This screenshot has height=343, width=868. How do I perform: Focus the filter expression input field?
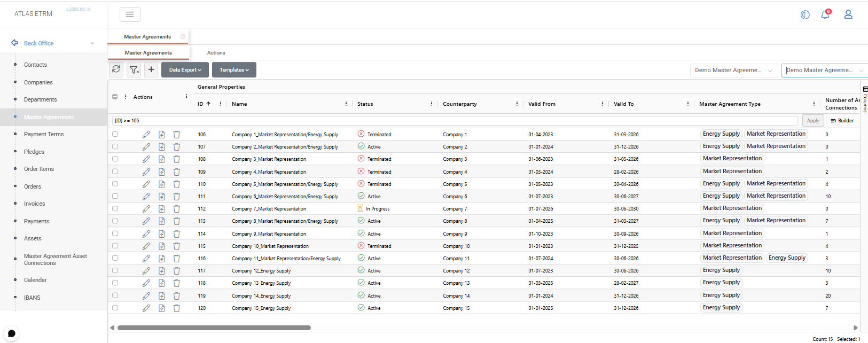(x=455, y=121)
